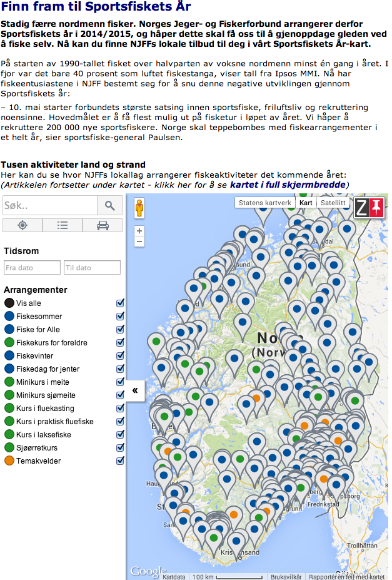Screen dimensions: 392x580
Task: Click the search magnifier button
Action: click(110, 205)
